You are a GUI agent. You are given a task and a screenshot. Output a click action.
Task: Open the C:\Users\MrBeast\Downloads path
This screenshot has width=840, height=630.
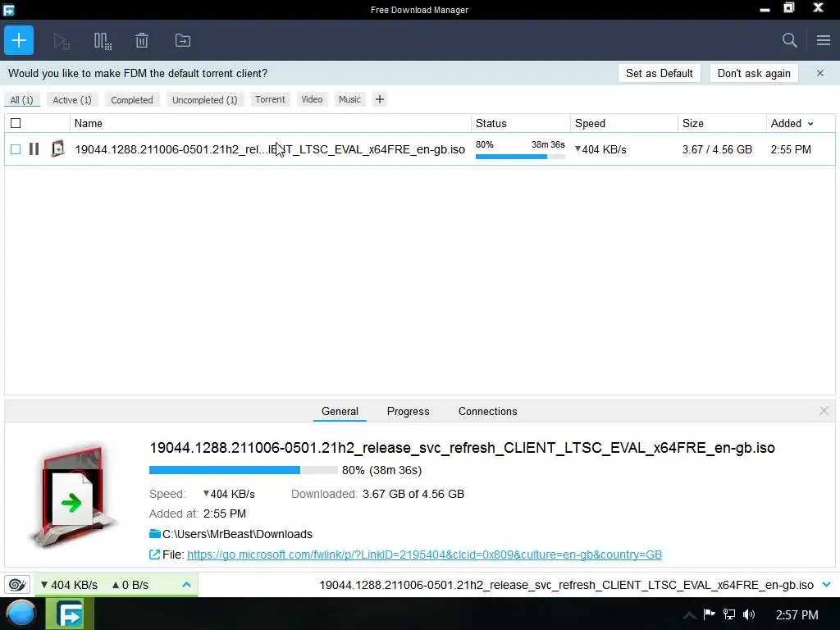tap(237, 534)
